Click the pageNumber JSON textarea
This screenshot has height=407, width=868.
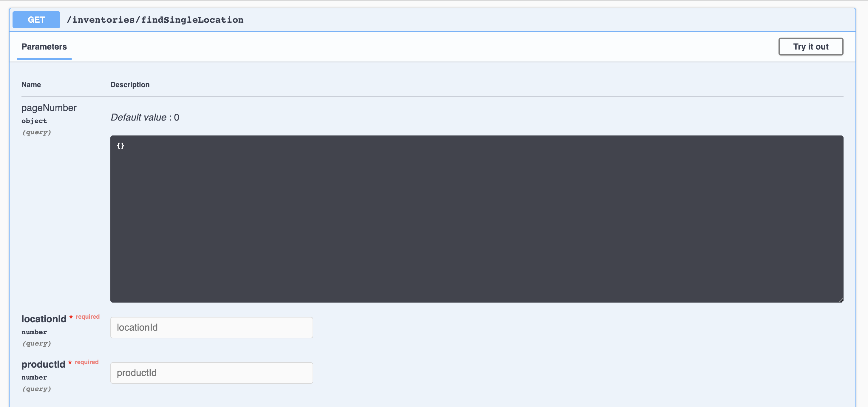point(476,219)
